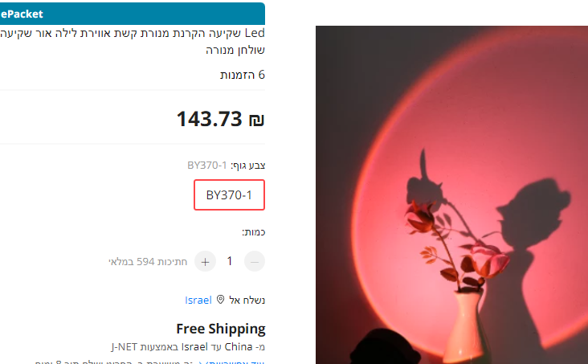
Task: Click the Free Shipping heading
Action: click(221, 329)
